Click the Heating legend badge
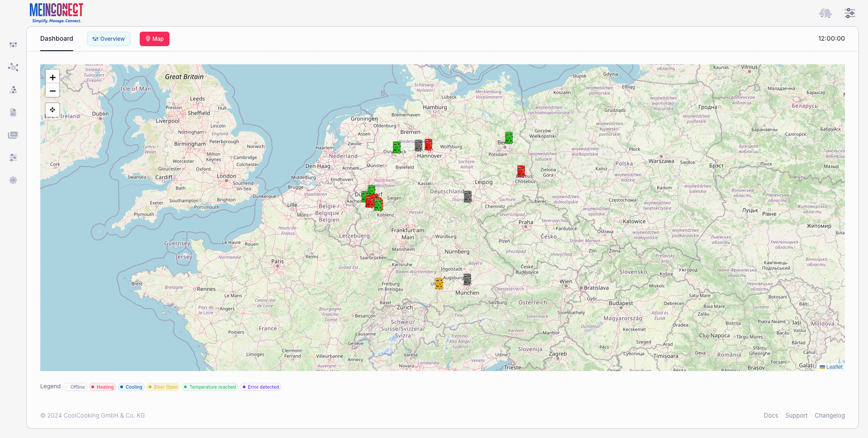 click(x=102, y=387)
